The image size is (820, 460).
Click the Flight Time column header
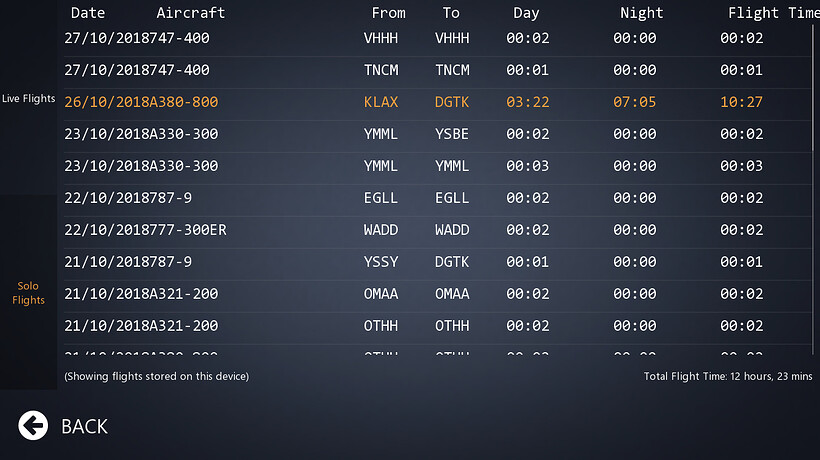(x=772, y=13)
